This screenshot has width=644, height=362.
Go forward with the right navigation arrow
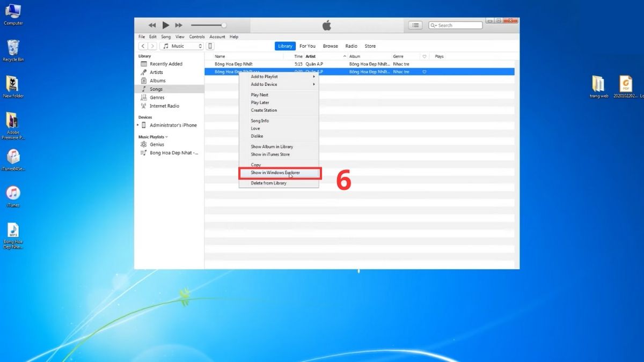tap(152, 46)
